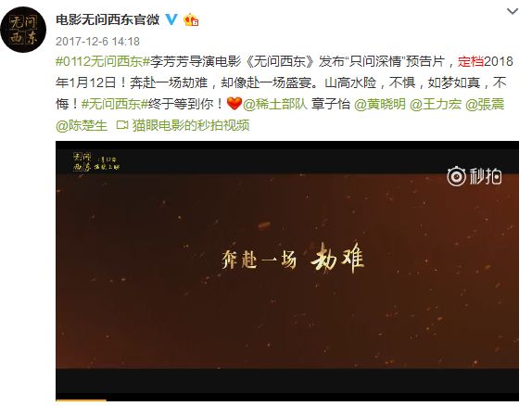Expand the post options chevron
532x406 pixels.
click(512, 11)
